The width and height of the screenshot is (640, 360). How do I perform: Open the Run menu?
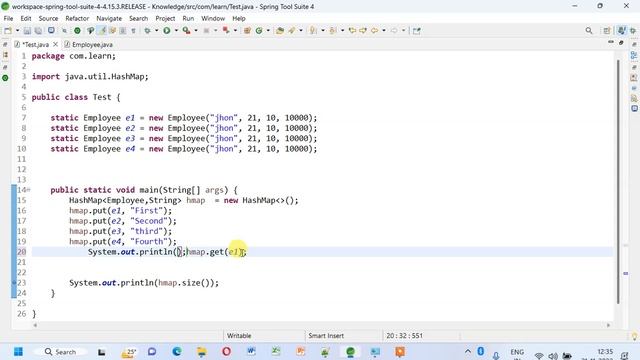coord(188,18)
